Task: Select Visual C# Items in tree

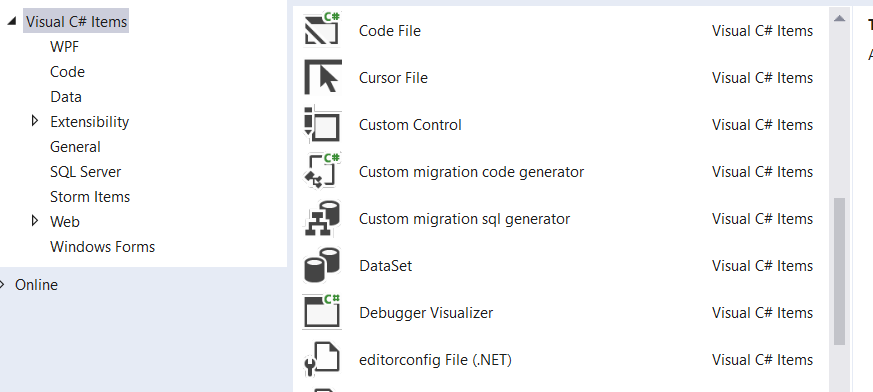Action: click(x=76, y=22)
